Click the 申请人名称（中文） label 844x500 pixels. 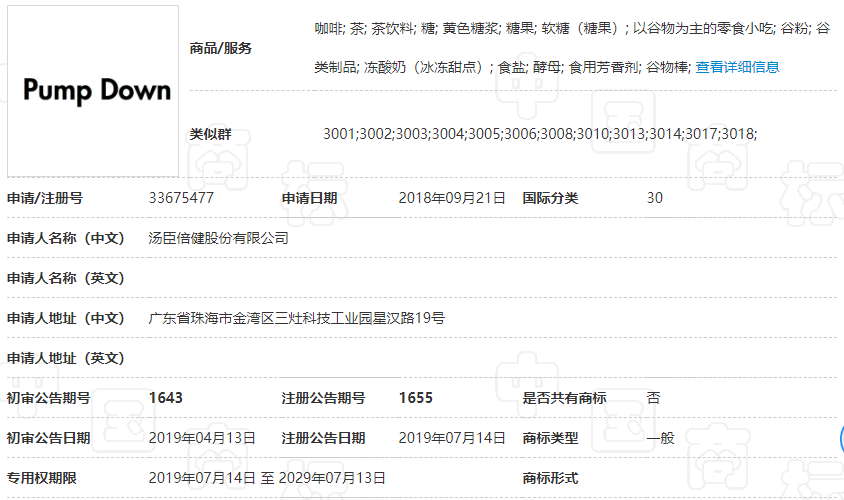coord(66,238)
